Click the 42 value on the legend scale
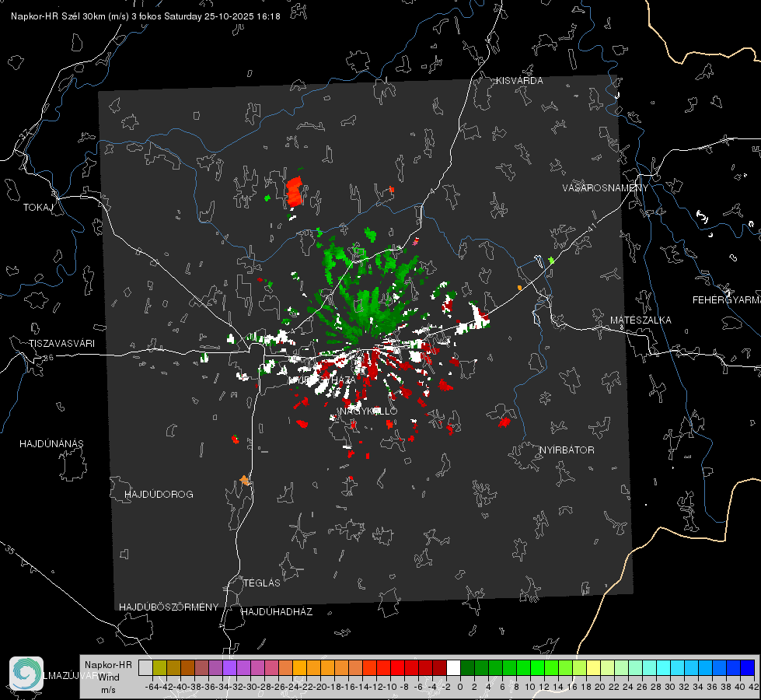Screen dimensions: 761x700 pyautogui.click(x=753, y=687)
